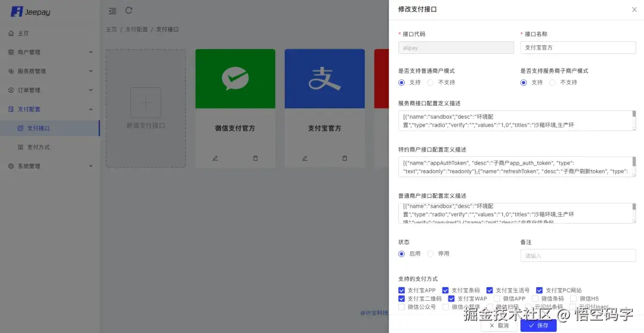Click the 商户管理 sidebar icon
644x333 pixels.
pyautogui.click(x=11, y=52)
